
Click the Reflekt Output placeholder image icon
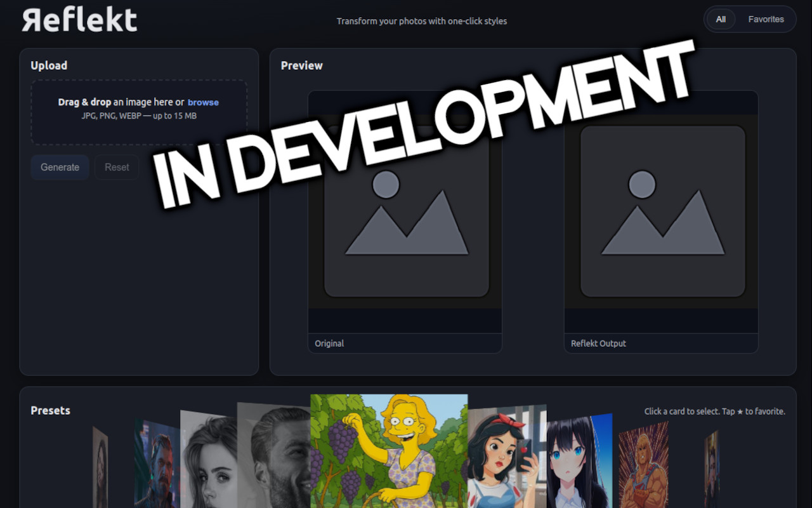[662, 210]
